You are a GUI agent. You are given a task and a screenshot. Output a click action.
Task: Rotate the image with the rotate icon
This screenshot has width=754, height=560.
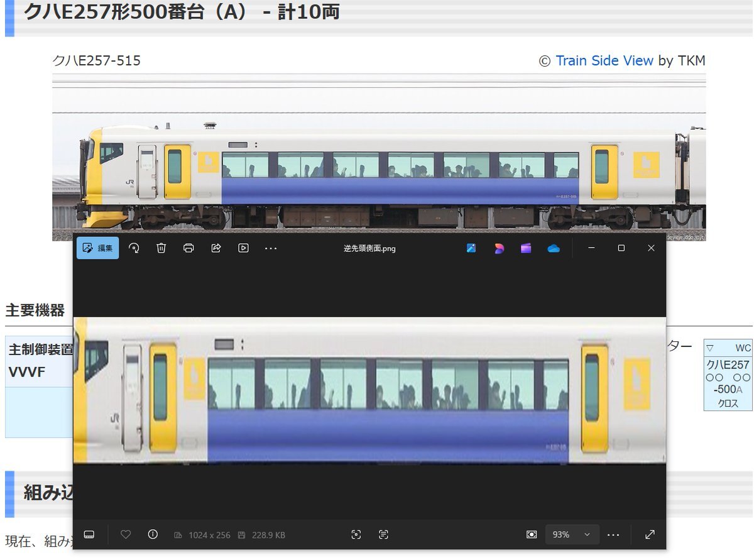tap(134, 248)
